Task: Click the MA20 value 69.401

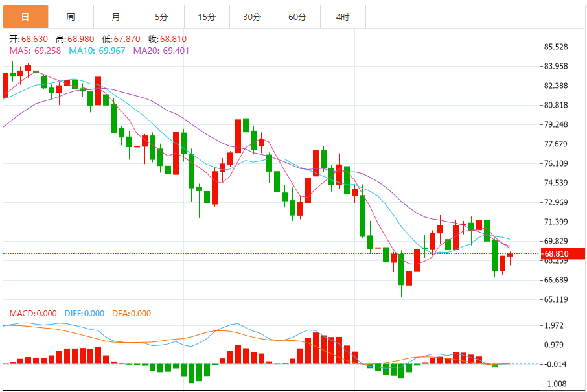Action: 176,51
